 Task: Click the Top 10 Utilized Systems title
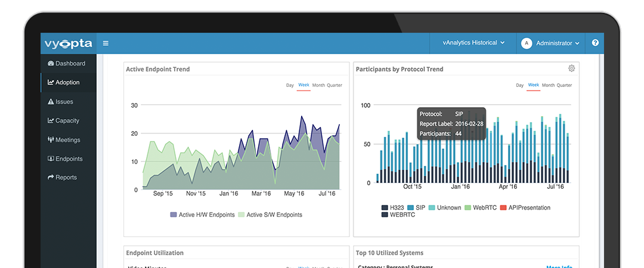click(x=389, y=253)
